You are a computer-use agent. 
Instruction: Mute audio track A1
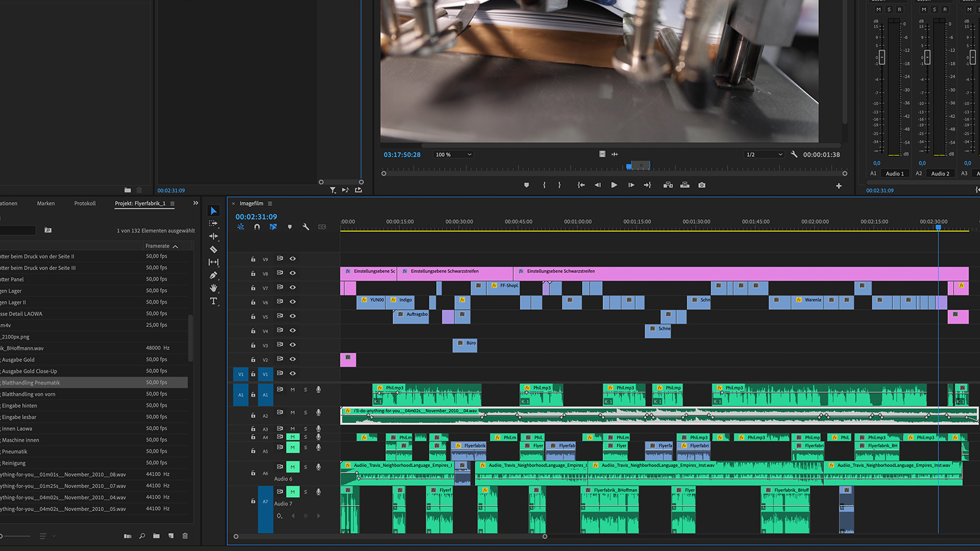293,389
